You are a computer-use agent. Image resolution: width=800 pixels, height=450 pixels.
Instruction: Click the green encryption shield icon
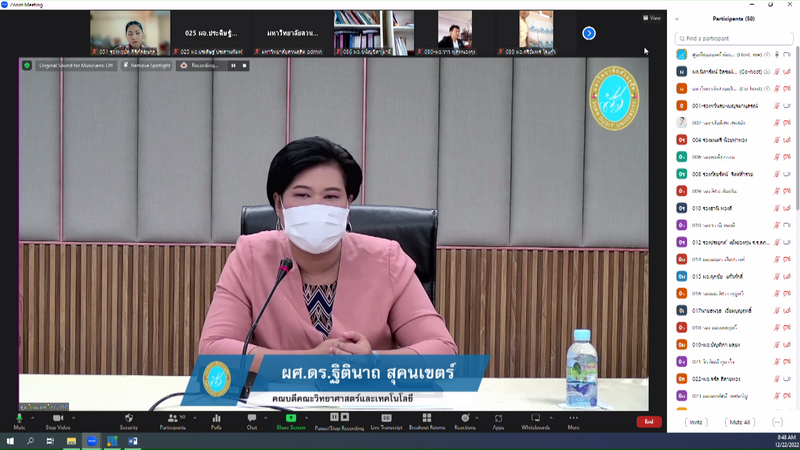(x=27, y=65)
